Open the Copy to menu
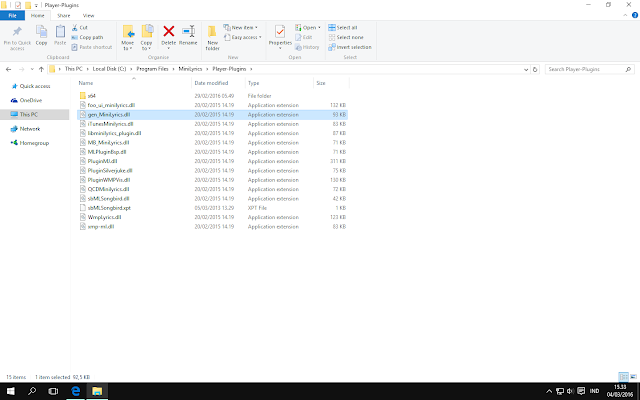This screenshot has height=400, width=640. point(147,38)
